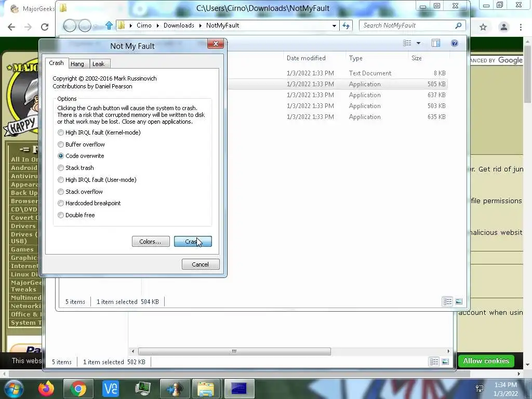Select the 503 KB Application row

(338, 106)
